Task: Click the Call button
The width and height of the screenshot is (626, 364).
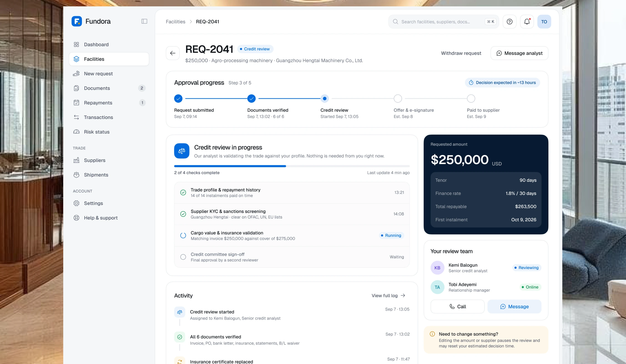Action: tap(457, 307)
